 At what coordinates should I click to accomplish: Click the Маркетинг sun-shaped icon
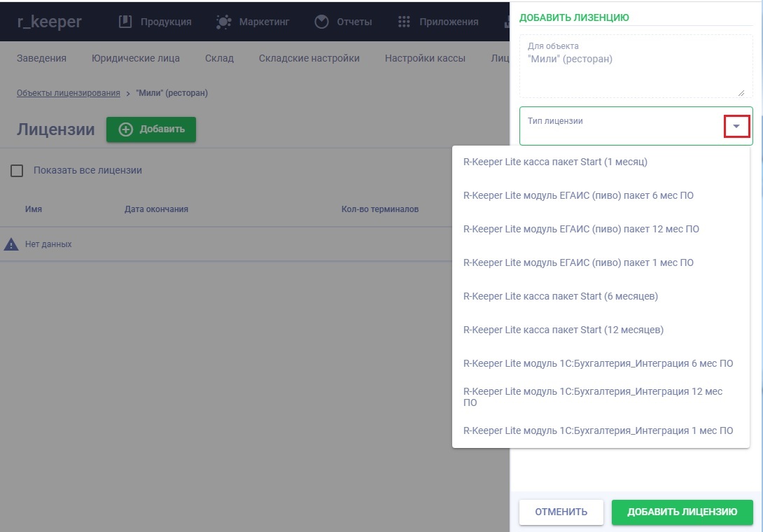point(223,22)
